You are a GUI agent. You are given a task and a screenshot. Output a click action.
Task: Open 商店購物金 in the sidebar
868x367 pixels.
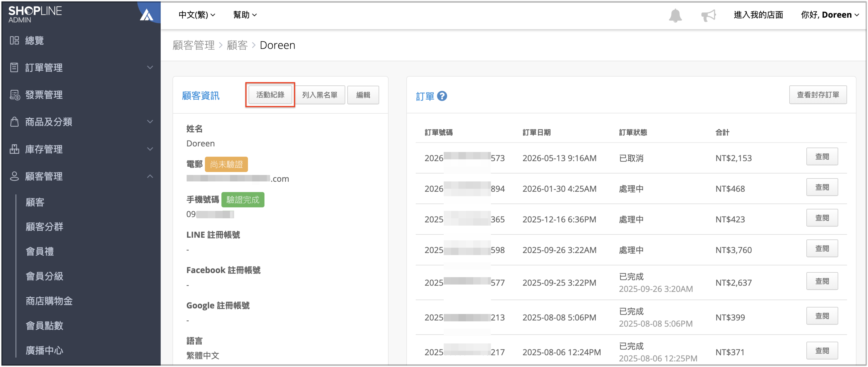[49, 301]
